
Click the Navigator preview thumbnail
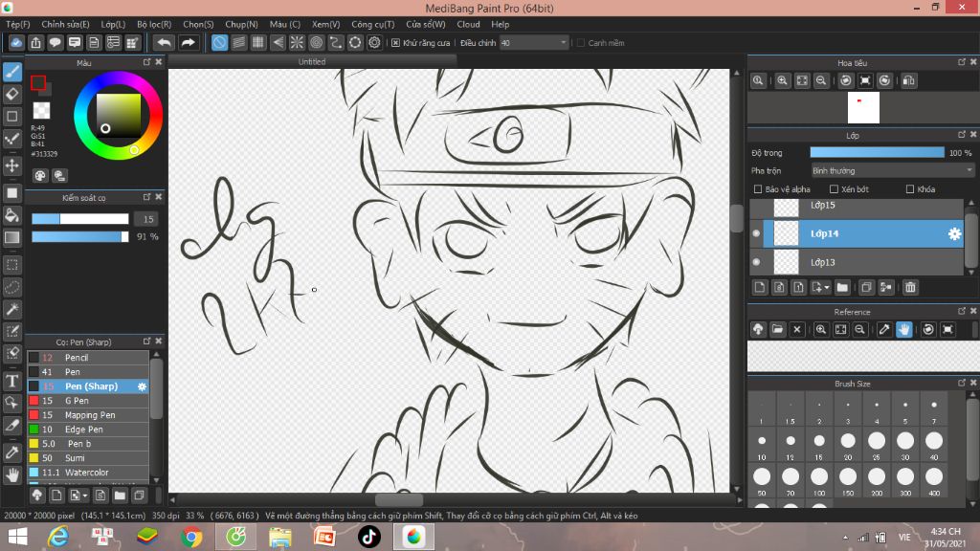pyautogui.click(x=863, y=107)
